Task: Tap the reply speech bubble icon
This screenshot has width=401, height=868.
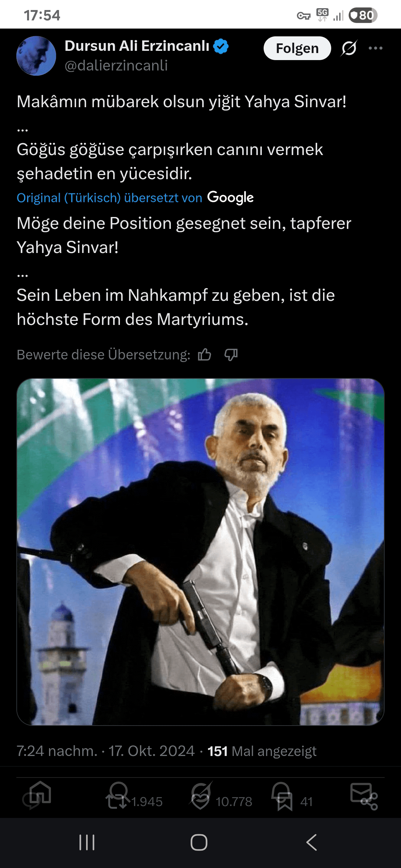Action: click(32, 801)
